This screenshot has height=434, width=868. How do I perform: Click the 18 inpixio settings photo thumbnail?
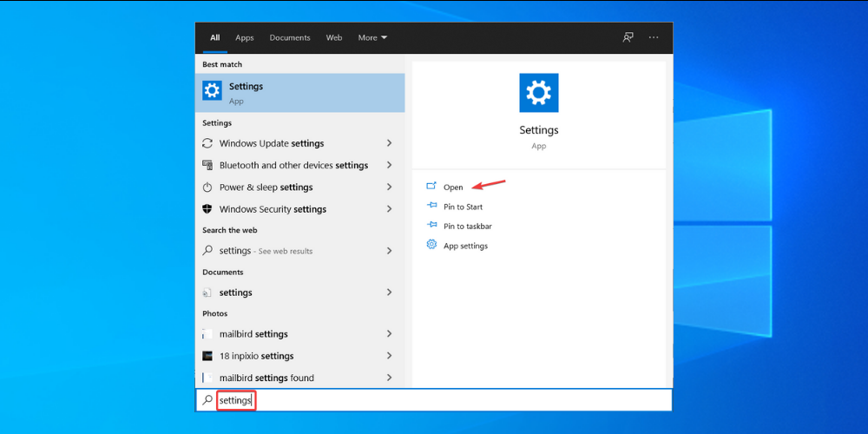point(207,356)
